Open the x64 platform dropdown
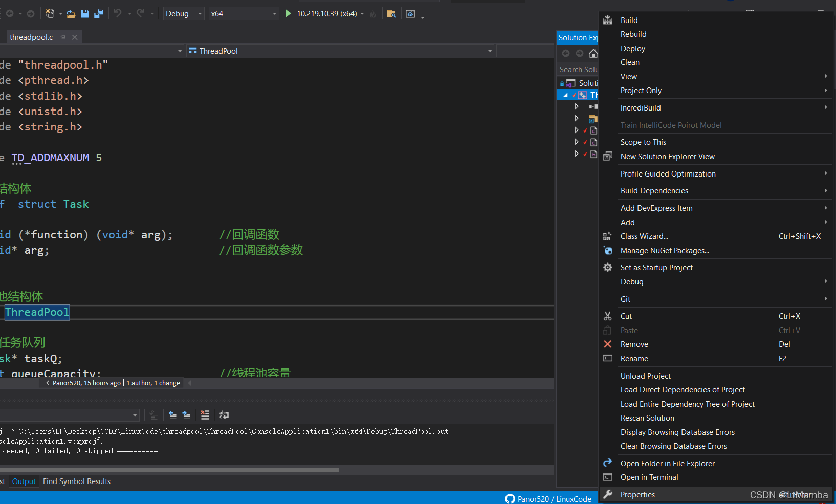Viewport: 836px width, 504px height. pyautogui.click(x=244, y=14)
